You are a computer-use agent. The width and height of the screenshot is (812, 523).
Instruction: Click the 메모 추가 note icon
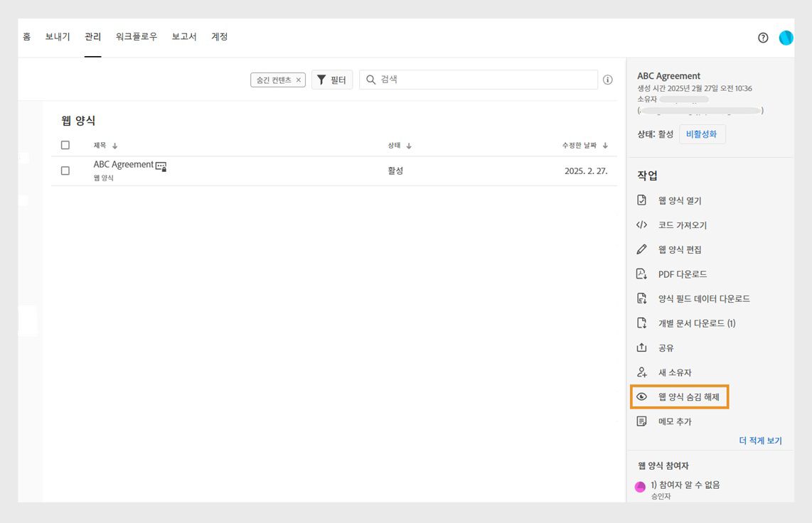pos(642,421)
